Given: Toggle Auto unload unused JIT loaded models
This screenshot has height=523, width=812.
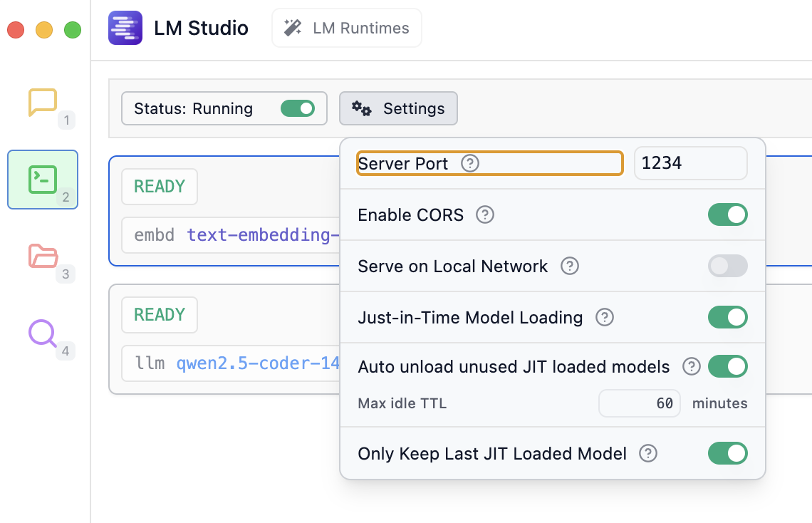Looking at the screenshot, I should click(x=727, y=367).
